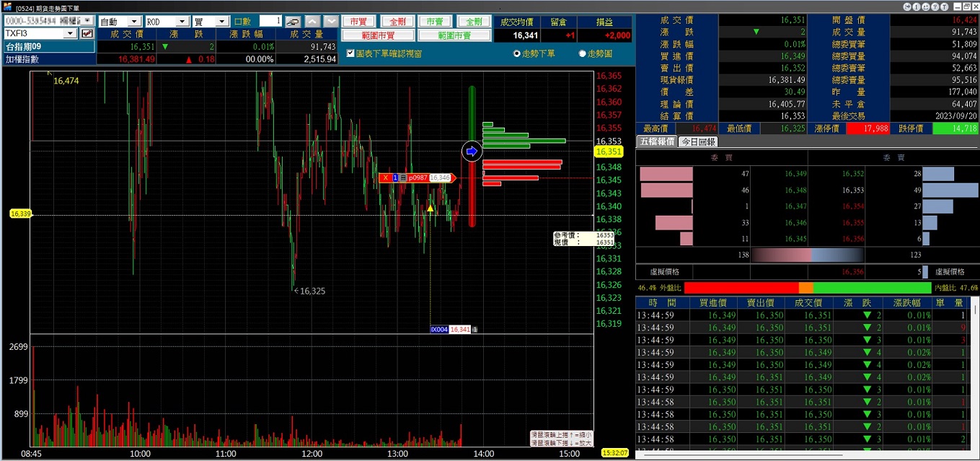Screen dimensions: 980x461
Task: Click the 台指期09 instrument row
Action: [x=48, y=46]
